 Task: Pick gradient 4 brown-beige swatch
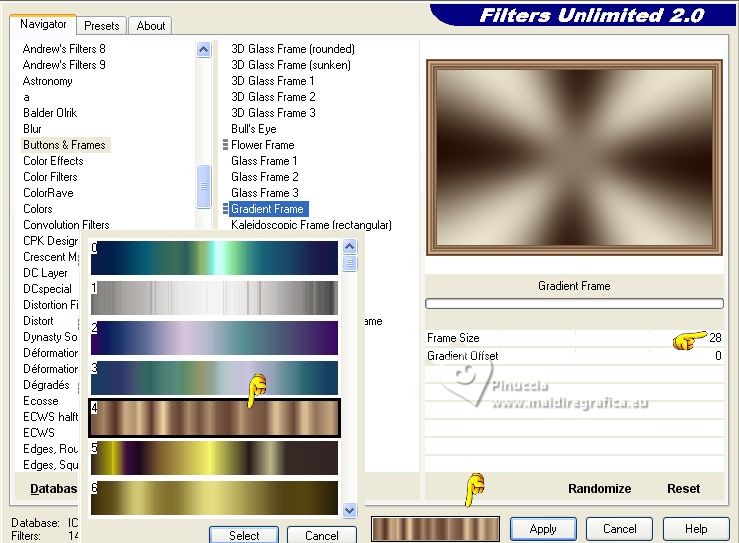coord(214,418)
